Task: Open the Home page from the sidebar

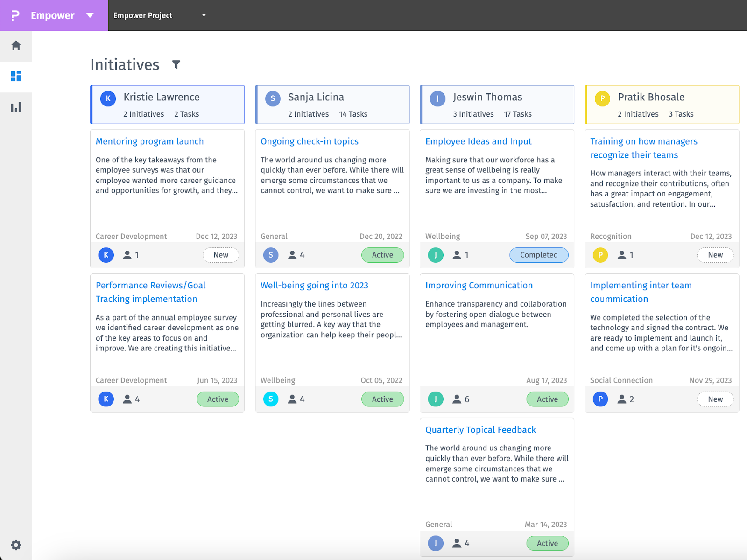Action: (16, 45)
